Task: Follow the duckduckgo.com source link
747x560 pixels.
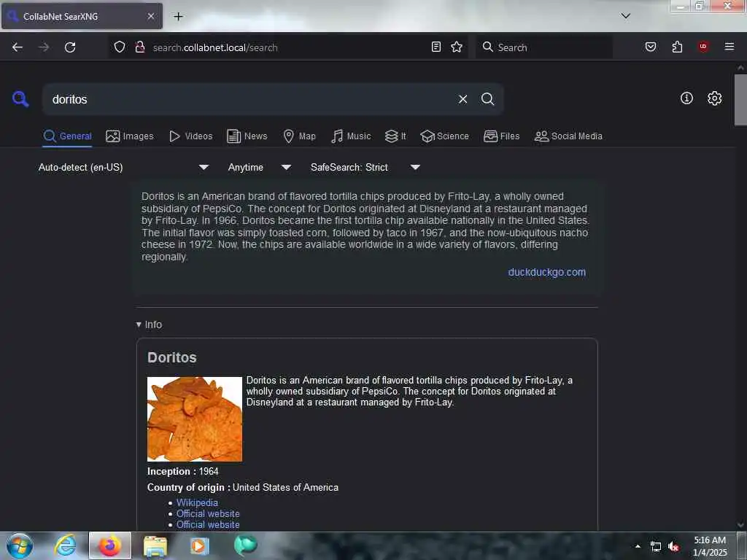Action: [547, 272]
